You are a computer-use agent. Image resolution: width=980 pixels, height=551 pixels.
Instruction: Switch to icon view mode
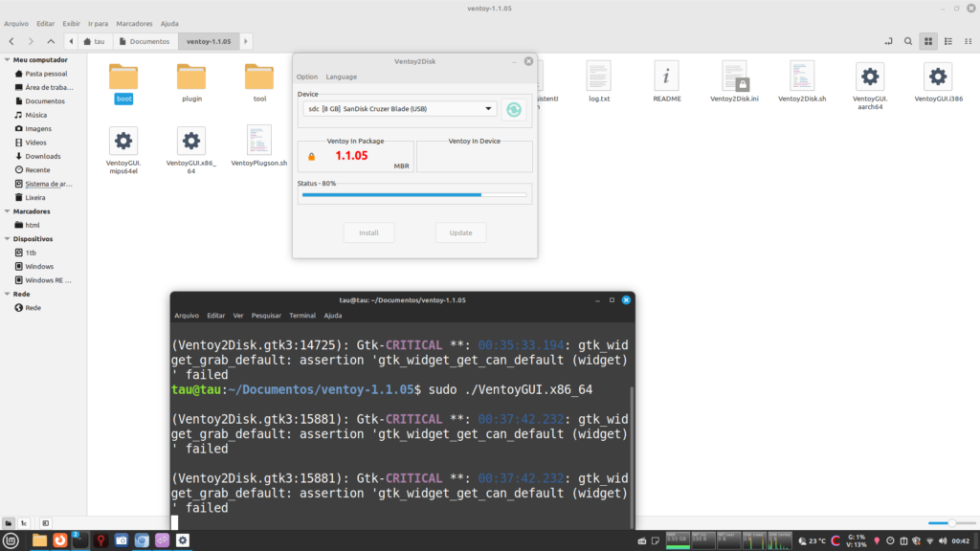click(927, 41)
